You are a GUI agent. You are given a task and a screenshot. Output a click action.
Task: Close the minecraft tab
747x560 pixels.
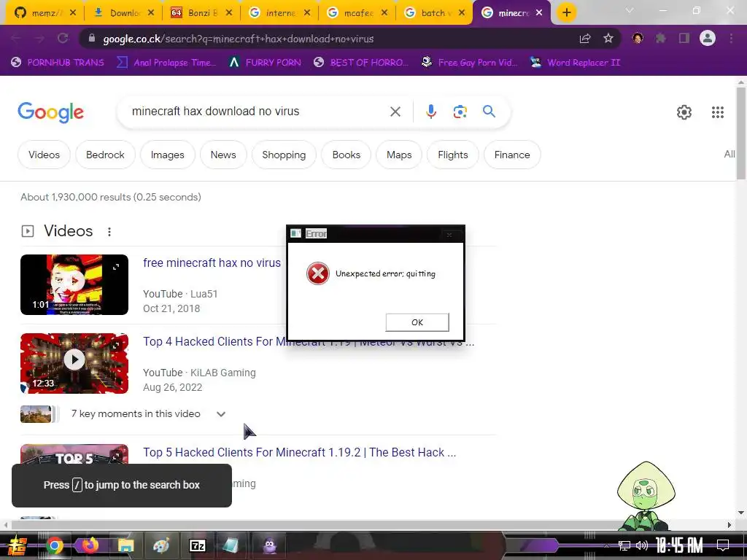(539, 13)
